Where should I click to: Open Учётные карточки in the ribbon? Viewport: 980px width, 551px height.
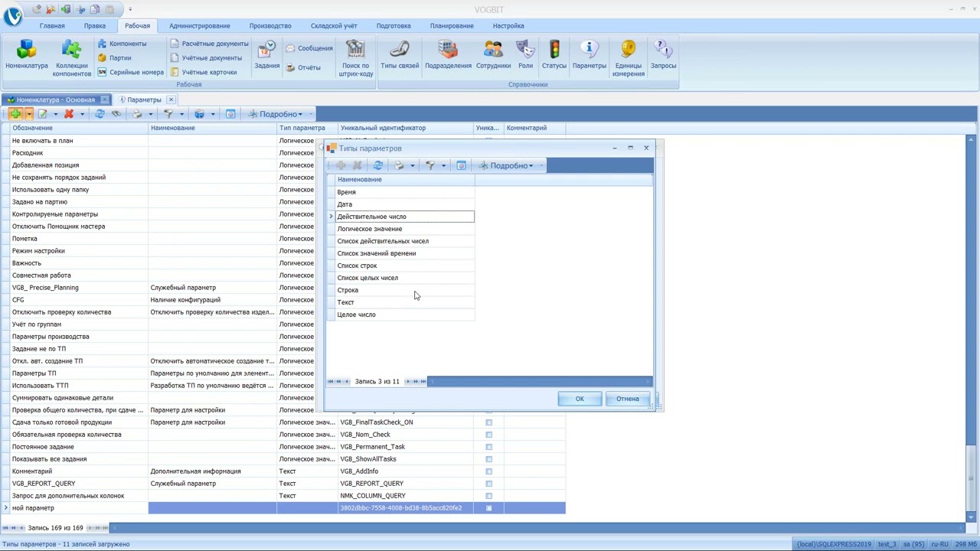click(203, 72)
